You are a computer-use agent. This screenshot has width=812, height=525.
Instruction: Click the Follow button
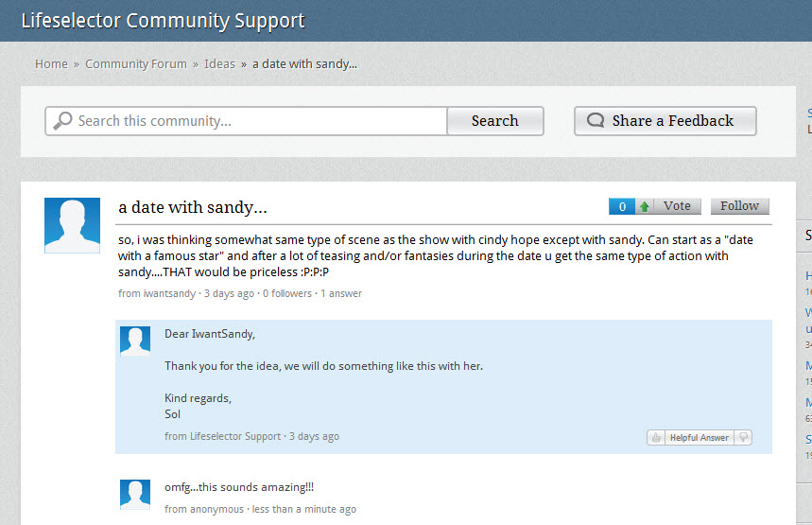(x=739, y=206)
